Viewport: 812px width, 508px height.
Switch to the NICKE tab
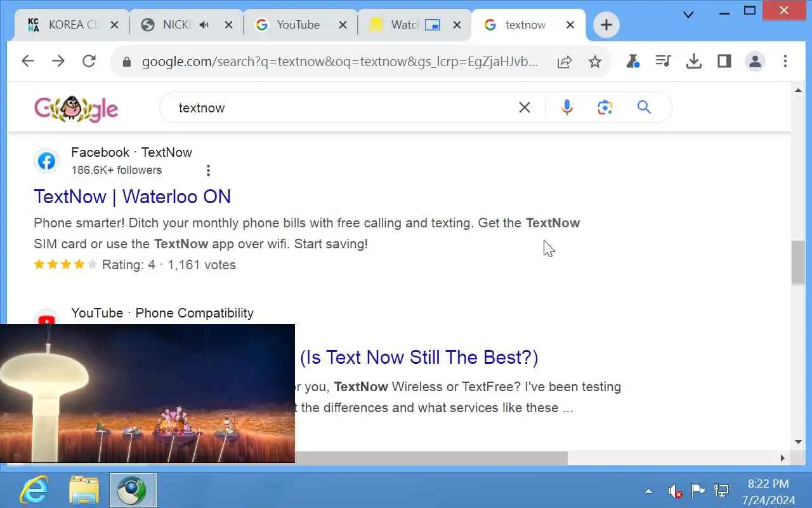[x=185, y=25]
